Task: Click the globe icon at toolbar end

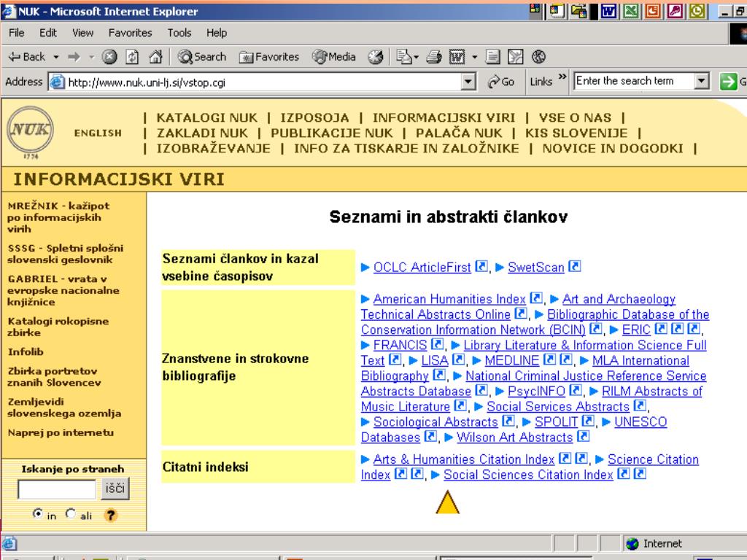Action: coord(538,57)
